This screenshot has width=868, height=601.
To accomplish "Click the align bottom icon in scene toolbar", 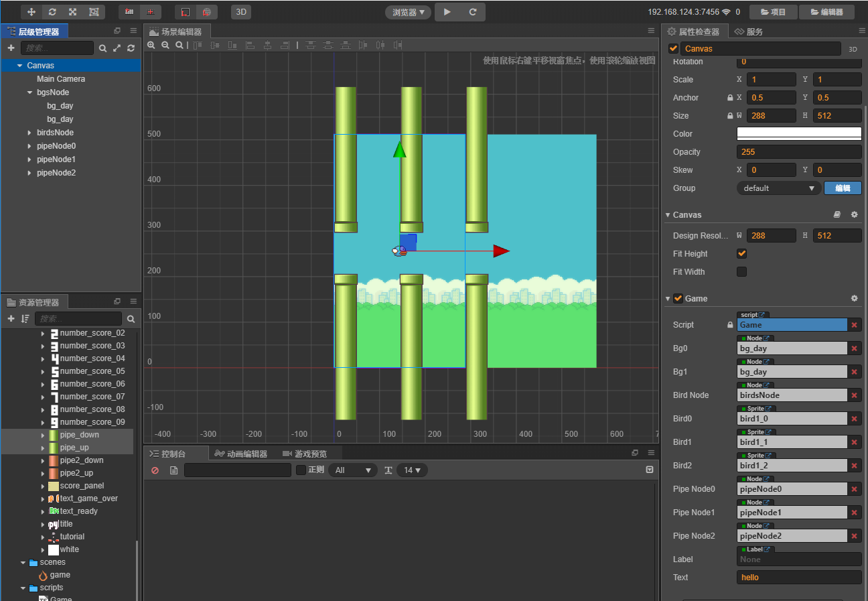I will click(x=232, y=45).
